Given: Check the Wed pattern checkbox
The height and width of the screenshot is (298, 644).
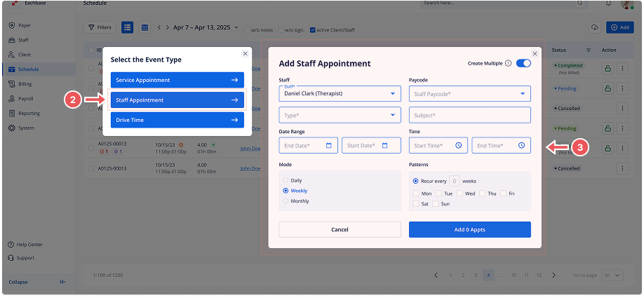Looking at the screenshot, I should pyautogui.click(x=459, y=194).
